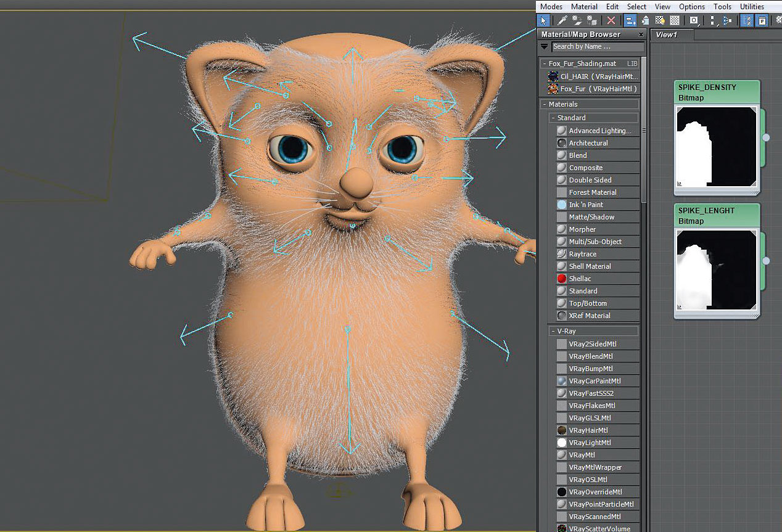This screenshot has height=532, width=782.
Task: Select XRef Material entry
Action: point(597,316)
